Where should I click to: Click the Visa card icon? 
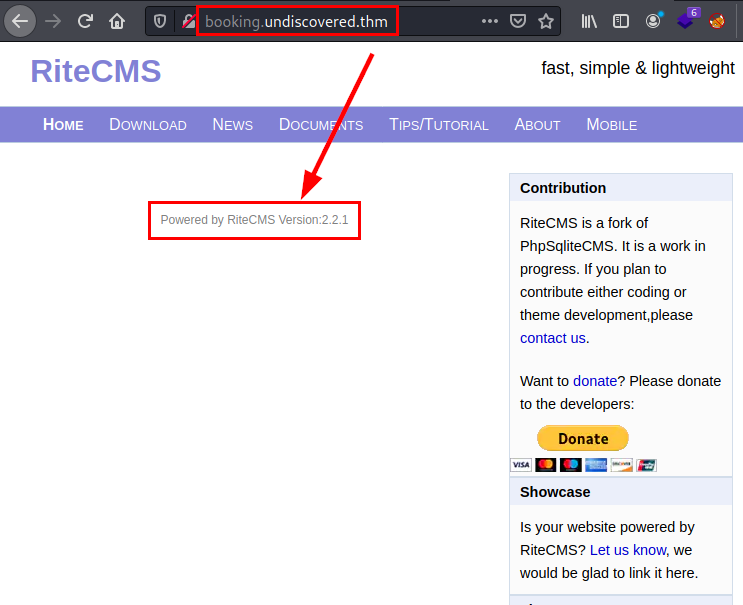pos(521,465)
